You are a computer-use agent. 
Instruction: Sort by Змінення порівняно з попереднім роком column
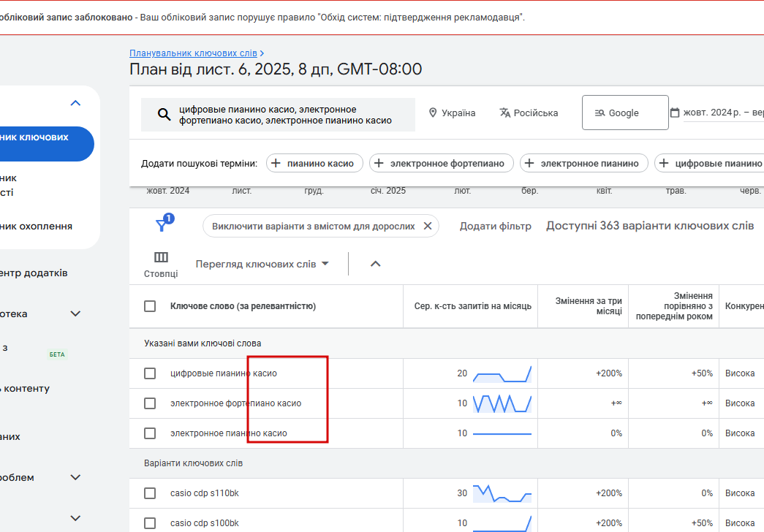(674, 306)
